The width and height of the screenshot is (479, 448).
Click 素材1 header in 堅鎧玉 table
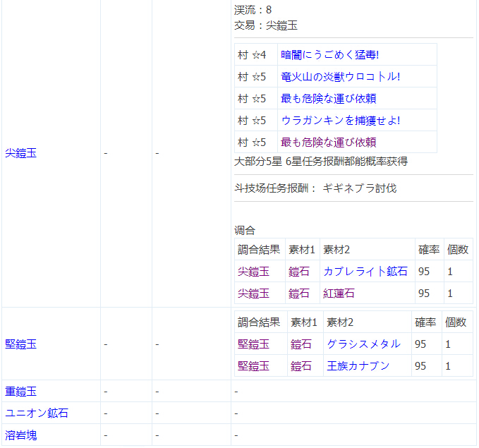[304, 322]
